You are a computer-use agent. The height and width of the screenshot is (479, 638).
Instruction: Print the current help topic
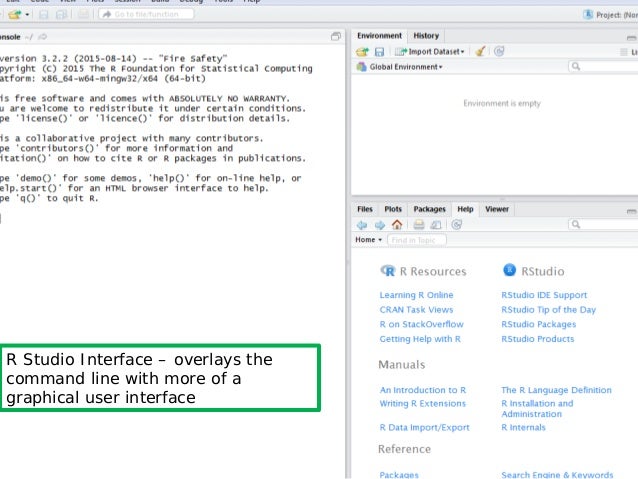pyautogui.click(x=419, y=225)
